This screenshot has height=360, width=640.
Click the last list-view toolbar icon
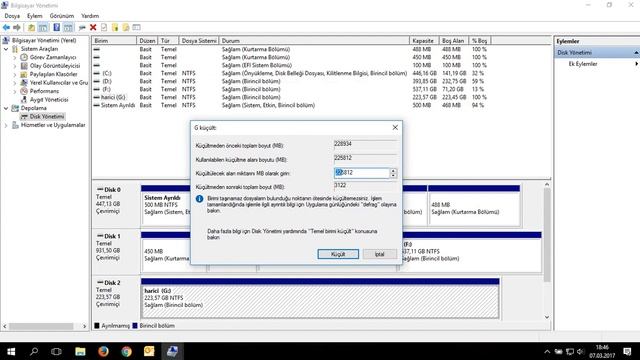pyautogui.click(x=136, y=27)
